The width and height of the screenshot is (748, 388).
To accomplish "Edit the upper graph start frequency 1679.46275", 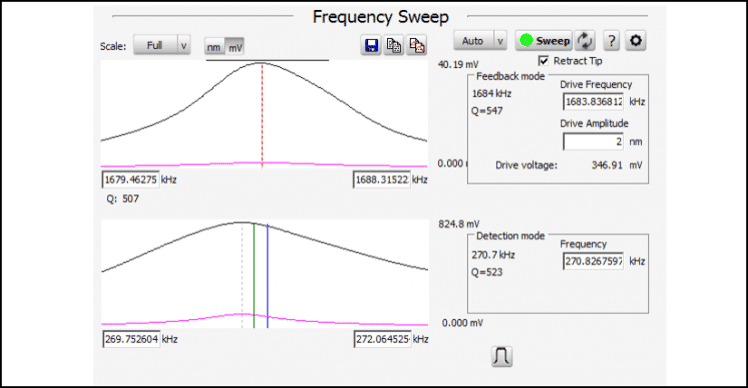I will pyautogui.click(x=131, y=180).
